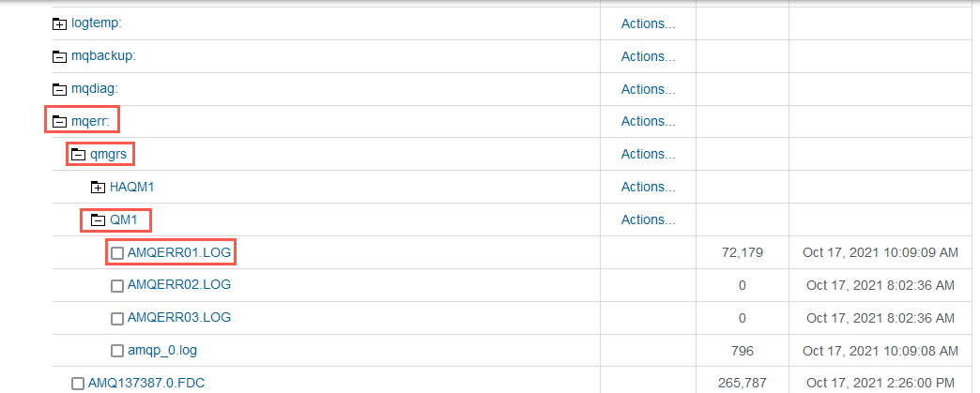Expand the logtemp folder icon
This screenshot has width=980, height=393.
[x=59, y=24]
